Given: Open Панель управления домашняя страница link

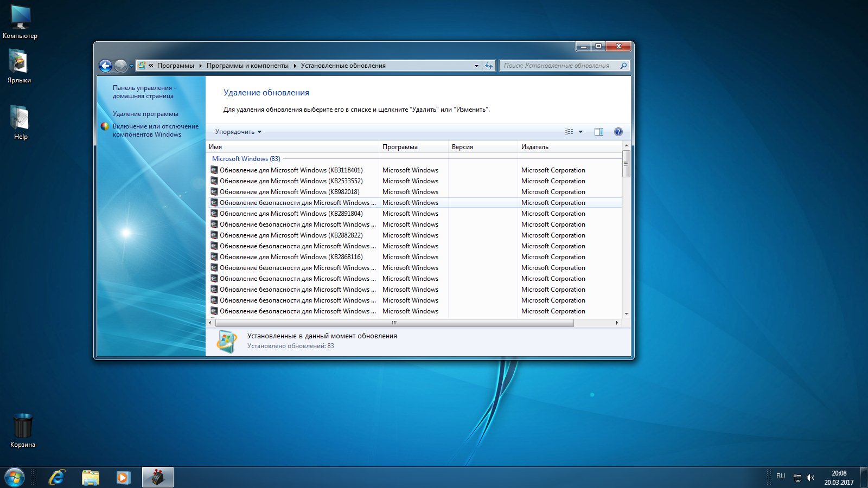Looking at the screenshot, I should click(x=144, y=92).
